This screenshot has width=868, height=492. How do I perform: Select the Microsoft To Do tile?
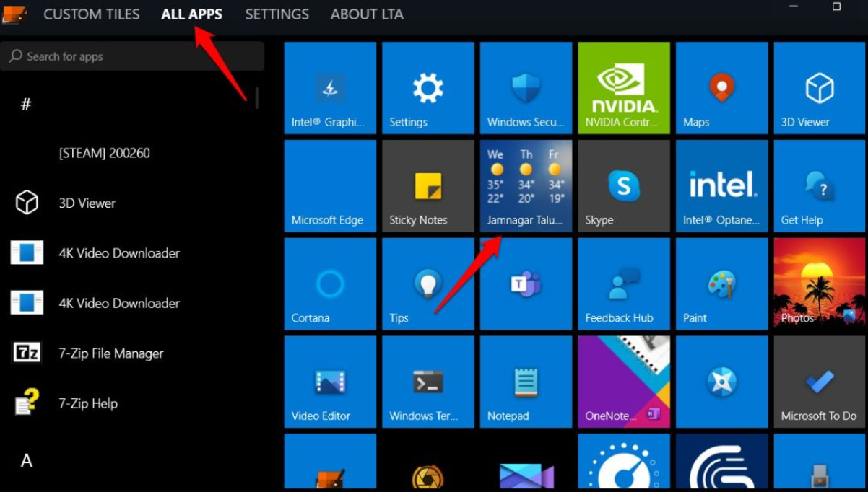[820, 382]
